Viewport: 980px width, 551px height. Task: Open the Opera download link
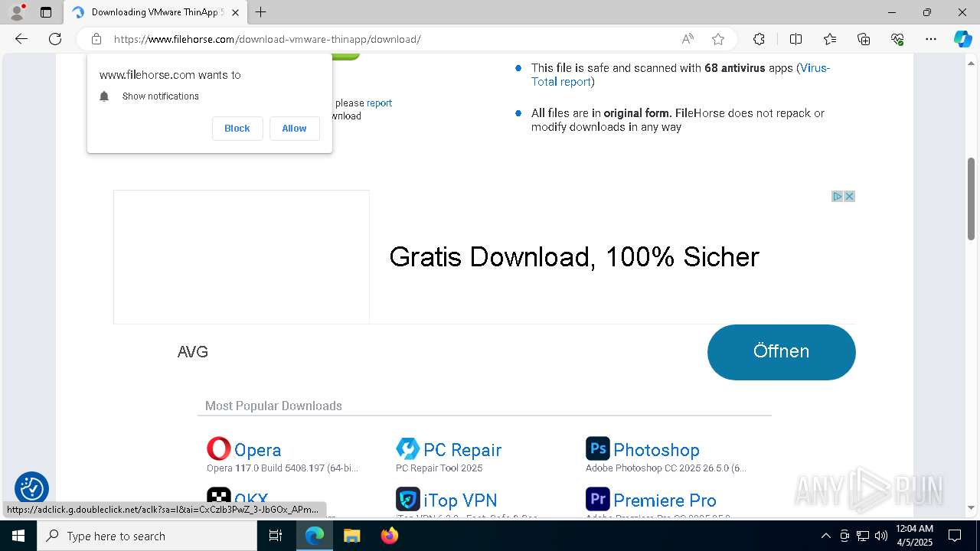click(x=258, y=450)
